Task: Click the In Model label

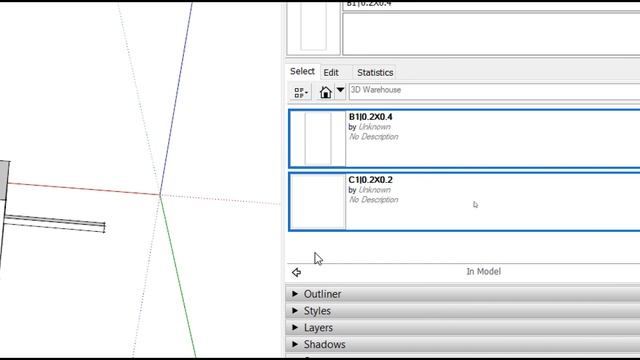Action: tap(484, 271)
